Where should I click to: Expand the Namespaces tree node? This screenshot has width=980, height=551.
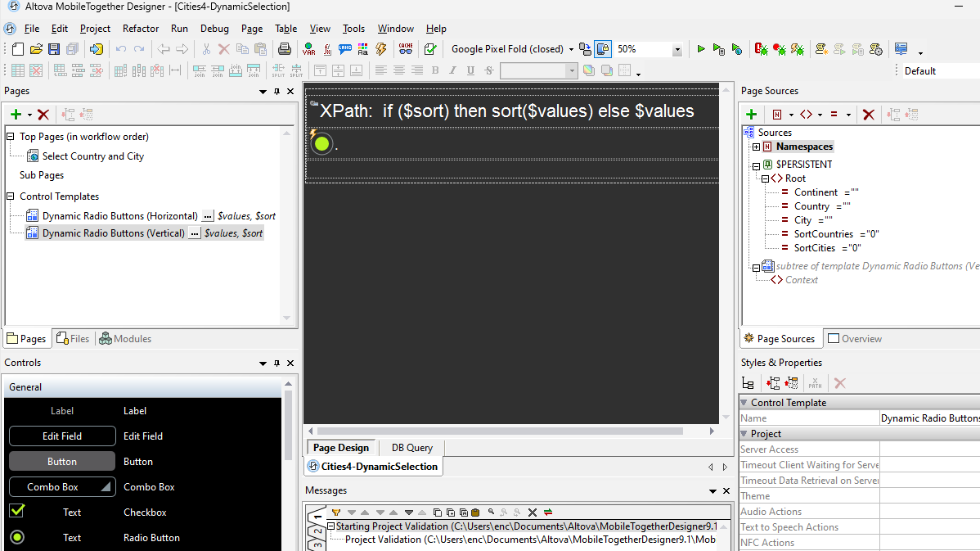pos(756,147)
